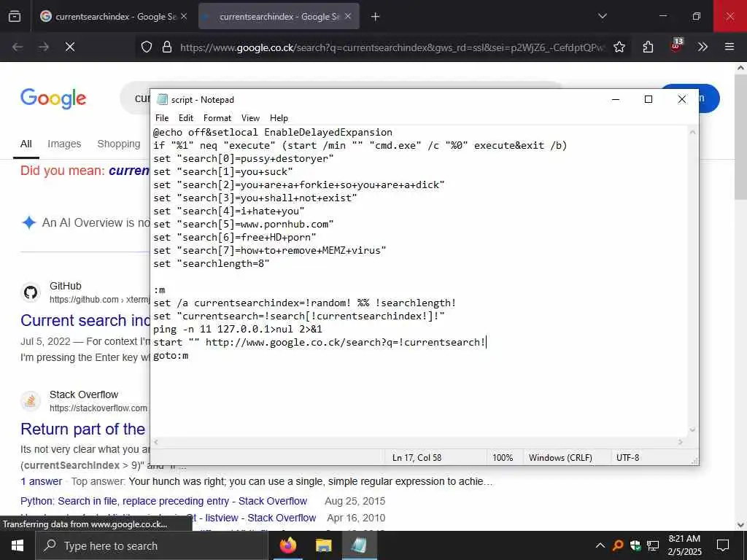Expand the list all tabs chevron
747x560 pixels.
pos(602,16)
